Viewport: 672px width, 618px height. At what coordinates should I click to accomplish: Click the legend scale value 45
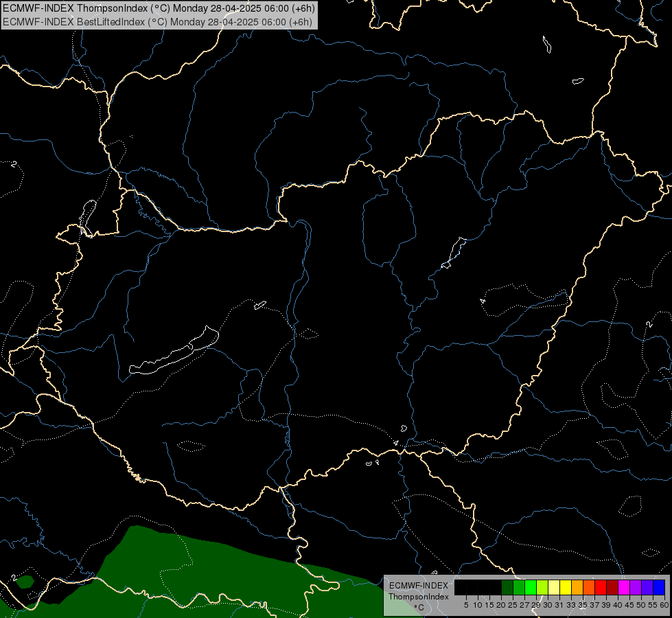629,605
